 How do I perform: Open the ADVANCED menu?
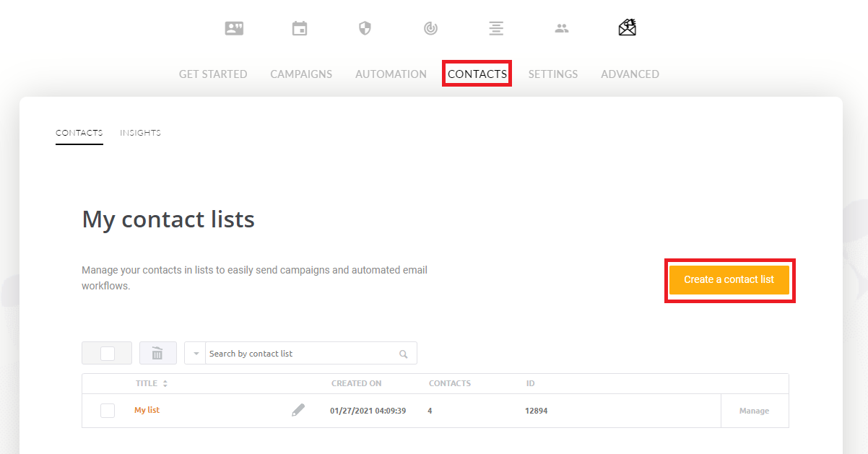click(630, 74)
